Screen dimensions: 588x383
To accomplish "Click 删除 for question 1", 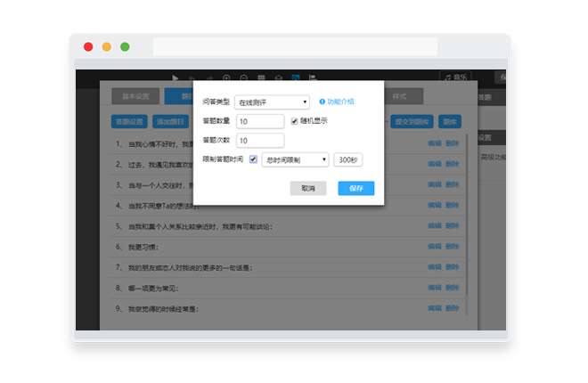I will tap(453, 143).
